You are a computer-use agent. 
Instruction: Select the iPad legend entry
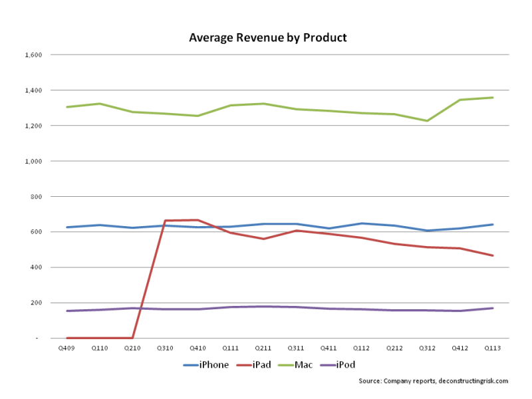pos(261,364)
